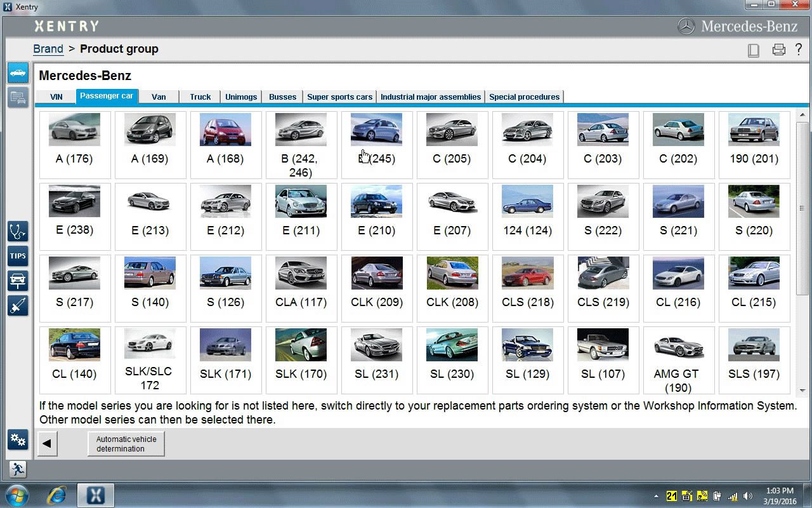This screenshot has width=812, height=508.
Task: Click the stethoscope diagnosis icon in sidebar
Action: (18, 232)
